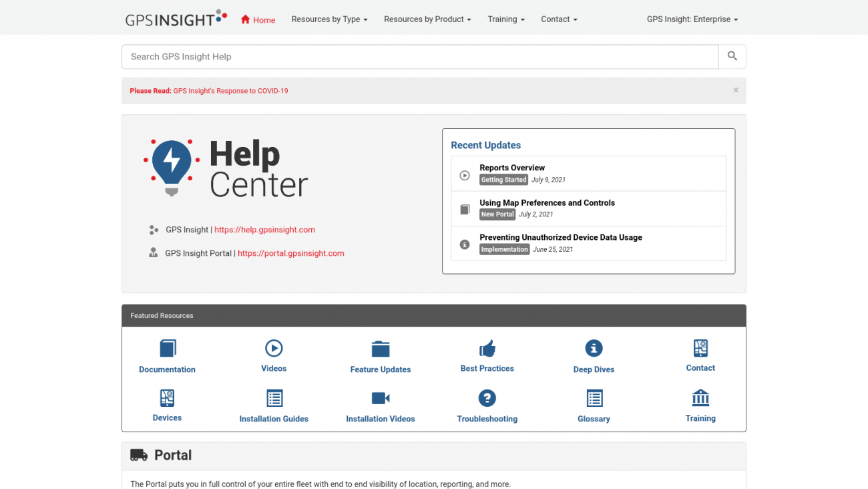Viewport: 868px width, 489px height.
Task: Open the Contact menu in navbar
Action: [559, 19]
